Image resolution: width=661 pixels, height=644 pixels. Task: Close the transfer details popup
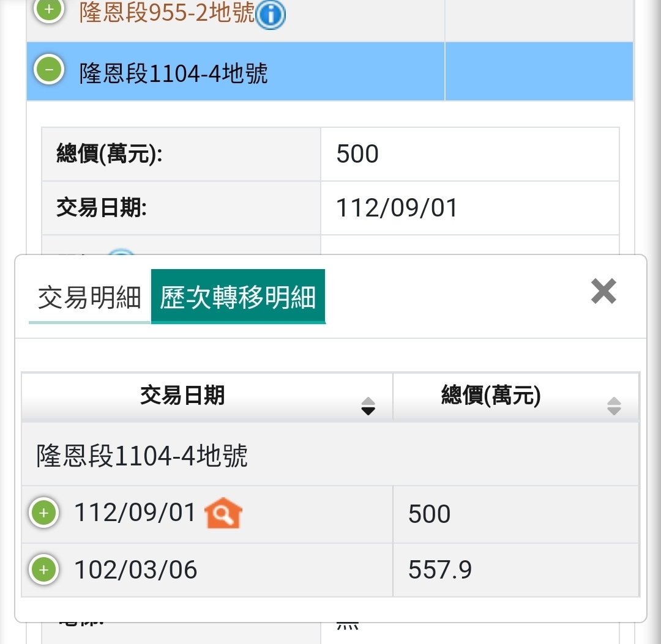603,291
